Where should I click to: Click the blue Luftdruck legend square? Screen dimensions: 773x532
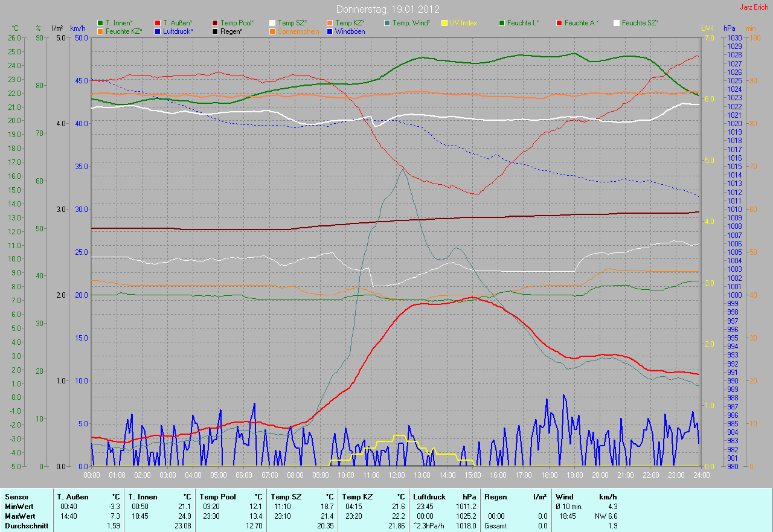158,31
